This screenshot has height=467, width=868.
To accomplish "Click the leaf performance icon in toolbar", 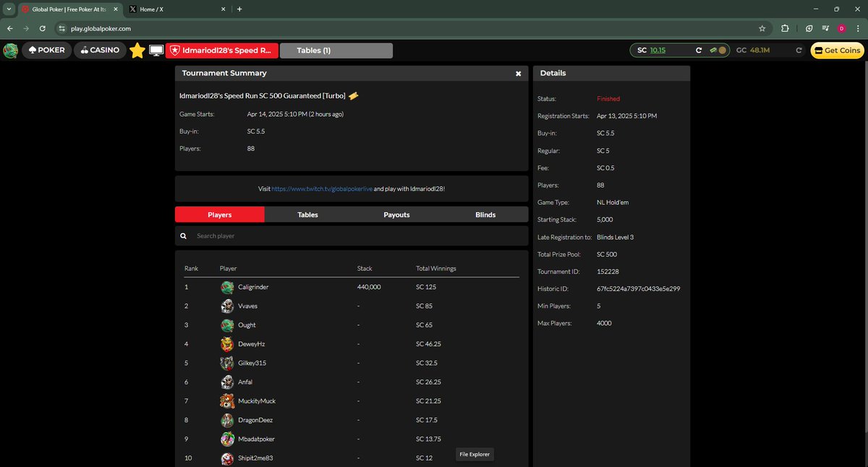I will pyautogui.click(x=809, y=28).
